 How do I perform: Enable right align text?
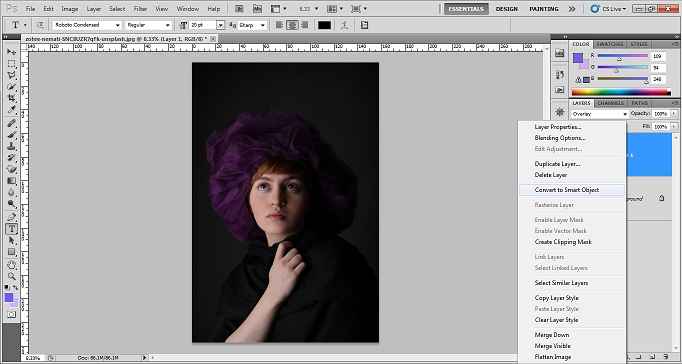point(304,25)
